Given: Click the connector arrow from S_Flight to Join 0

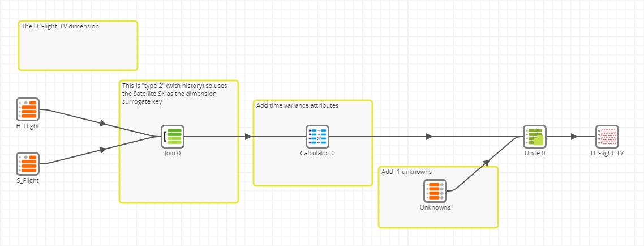Looking at the screenshot, I should coord(102,150).
